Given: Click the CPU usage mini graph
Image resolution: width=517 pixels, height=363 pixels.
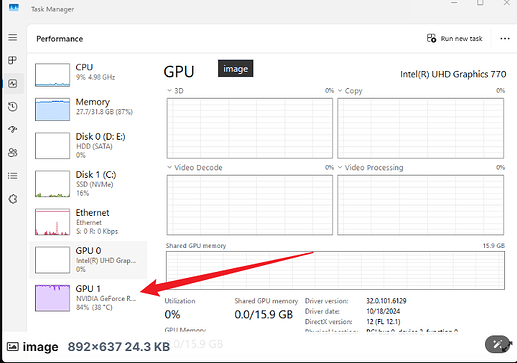Looking at the screenshot, I should [x=52, y=75].
